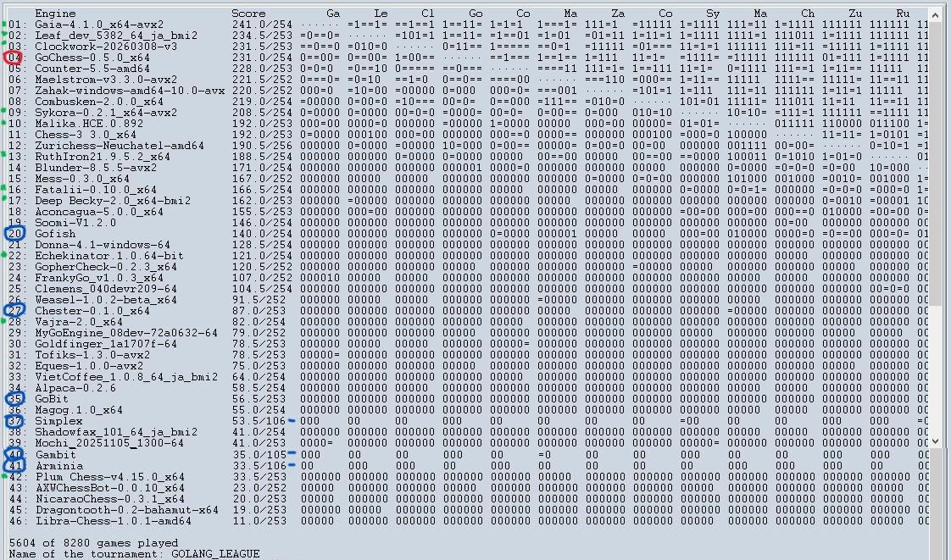Select engine name MyGoEngine_08dev-72a0632-64
Screen dimensions: 951x560
pos(126,333)
